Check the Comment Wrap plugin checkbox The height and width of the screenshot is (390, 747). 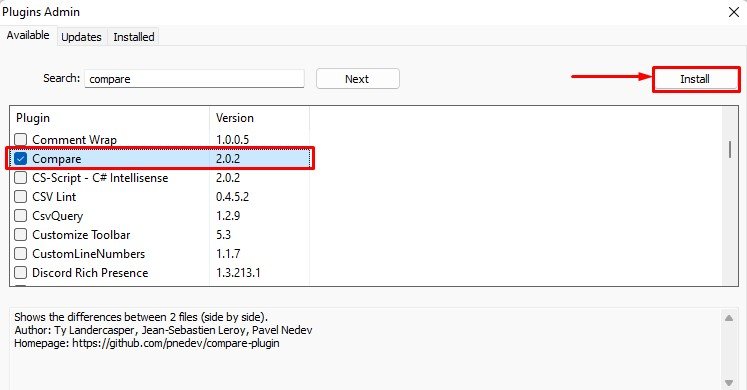[x=20, y=140]
